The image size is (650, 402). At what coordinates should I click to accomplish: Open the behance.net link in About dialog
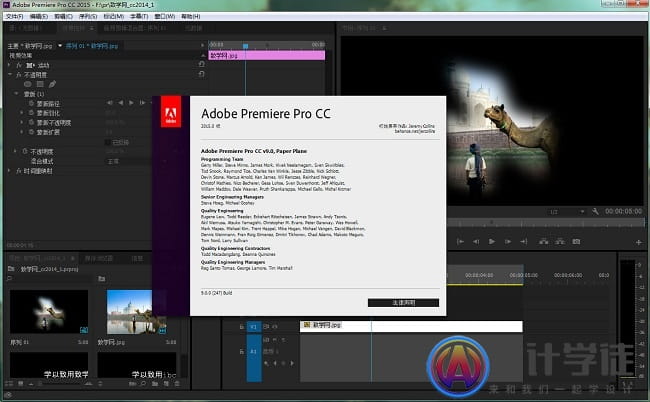click(x=415, y=131)
